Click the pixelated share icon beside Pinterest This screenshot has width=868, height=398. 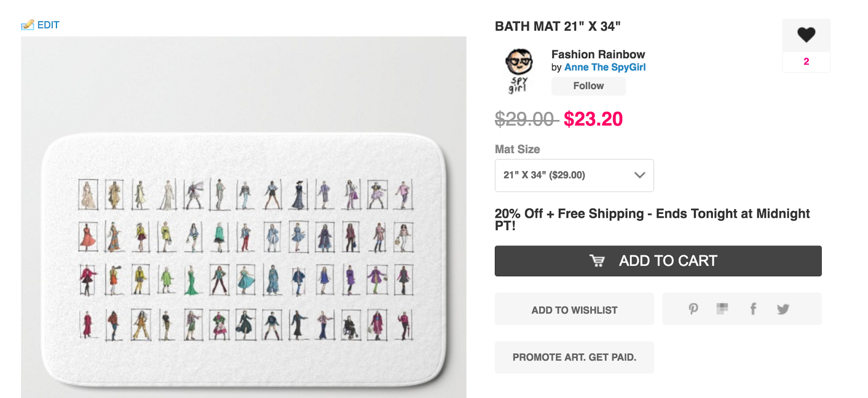[x=722, y=309]
